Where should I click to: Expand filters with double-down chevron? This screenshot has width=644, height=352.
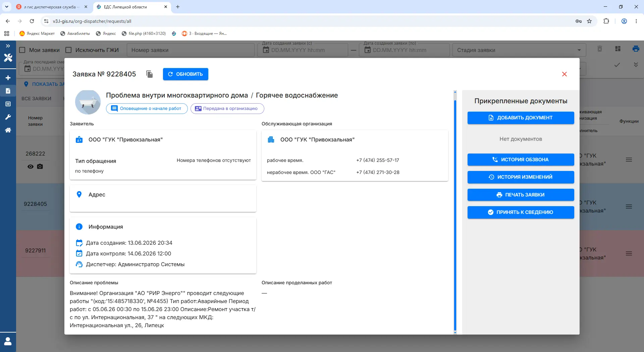(x=636, y=64)
